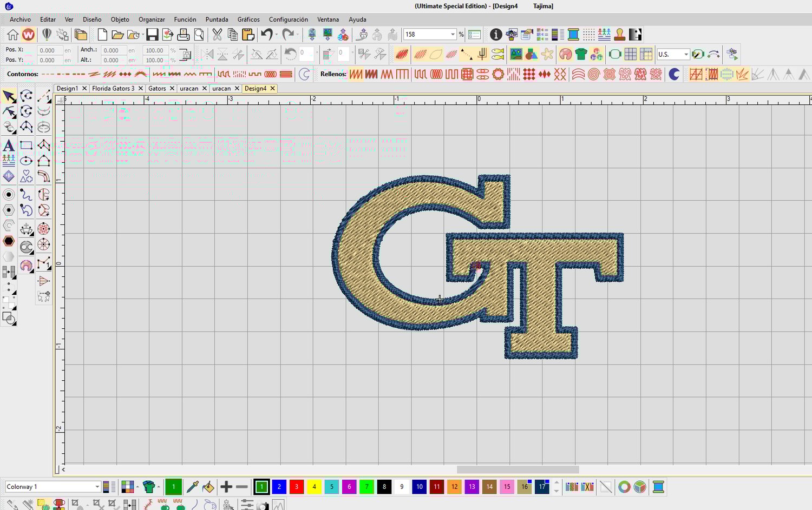Screen dimensions: 812x510
Task: Choose the crescent icon in Rellenos bar
Action: tap(674, 74)
